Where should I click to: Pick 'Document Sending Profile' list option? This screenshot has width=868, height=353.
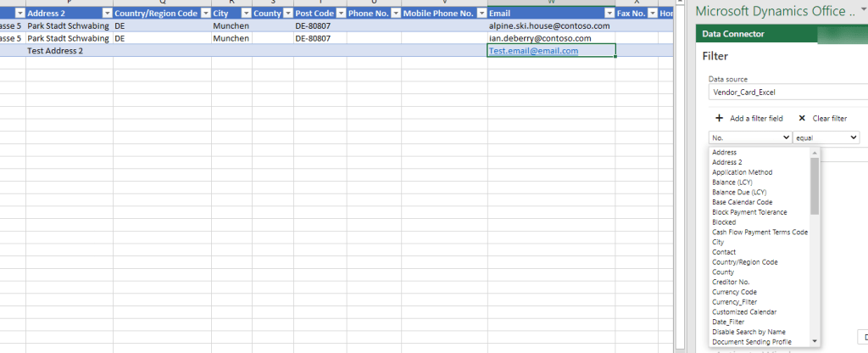click(x=752, y=341)
